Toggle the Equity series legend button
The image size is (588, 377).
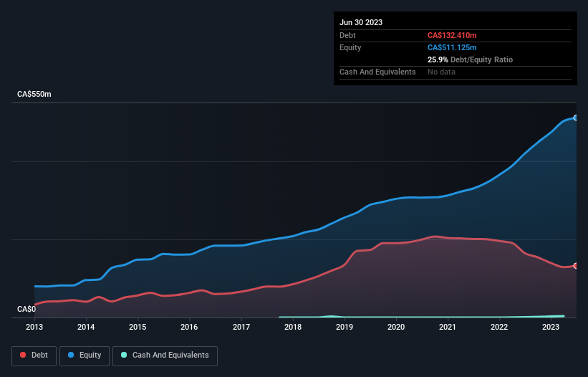tap(85, 355)
